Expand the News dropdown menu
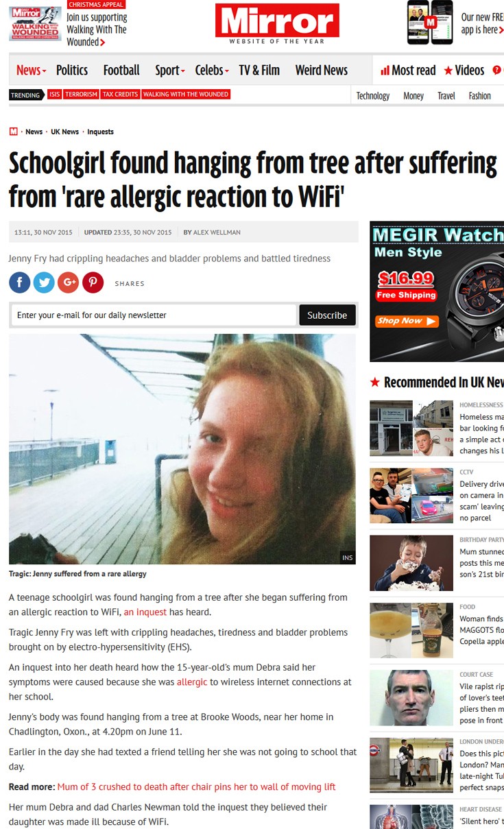 32,70
